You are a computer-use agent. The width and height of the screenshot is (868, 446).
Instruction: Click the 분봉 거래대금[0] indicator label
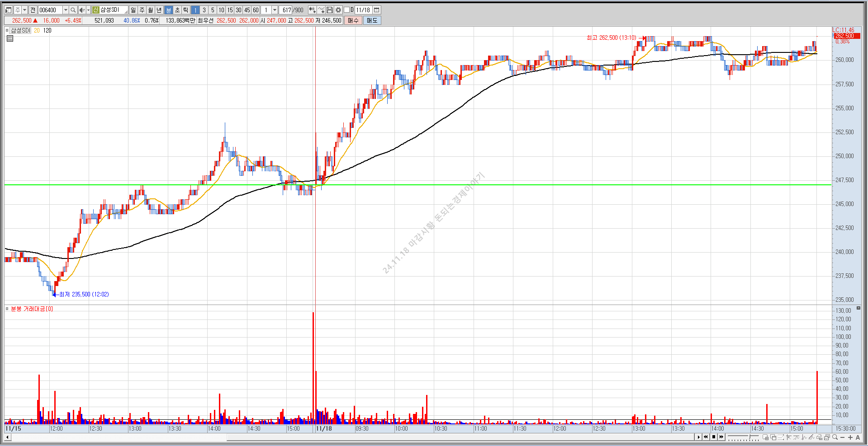(x=32, y=309)
